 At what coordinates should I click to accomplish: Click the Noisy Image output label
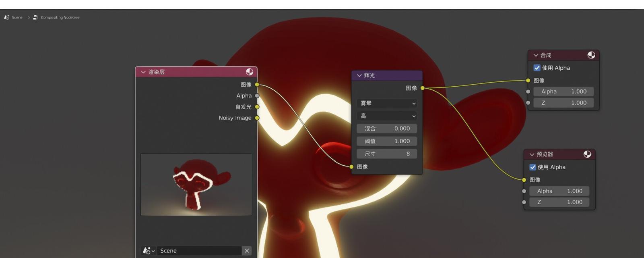(235, 118)
